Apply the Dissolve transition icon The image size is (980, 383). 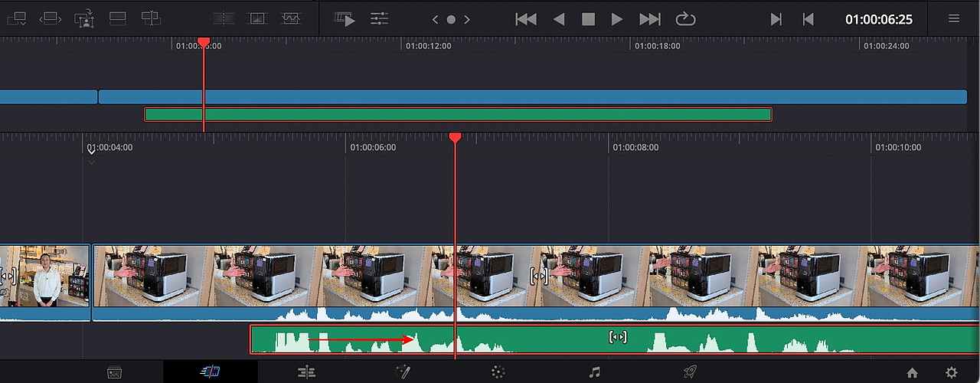pos(257,18)
